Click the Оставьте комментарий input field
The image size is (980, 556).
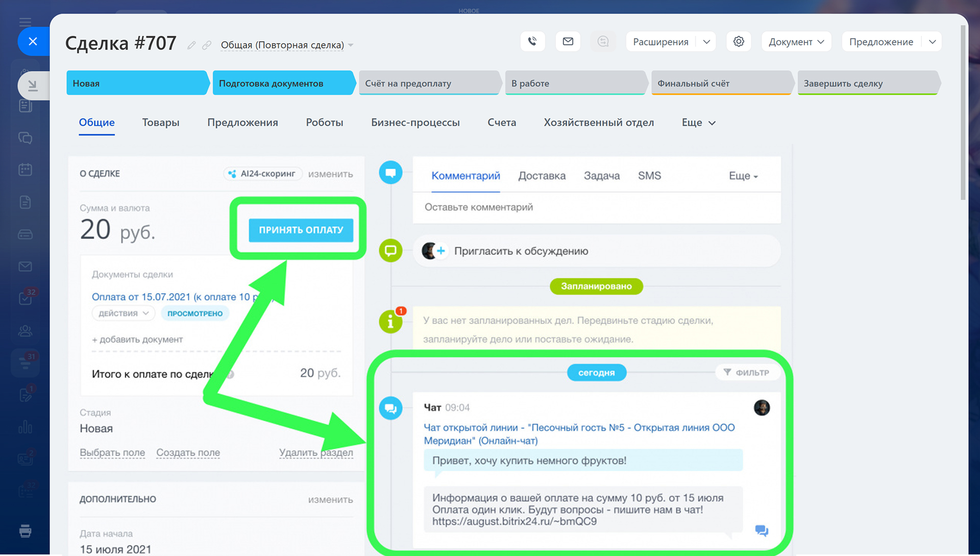tap(597, 207)
